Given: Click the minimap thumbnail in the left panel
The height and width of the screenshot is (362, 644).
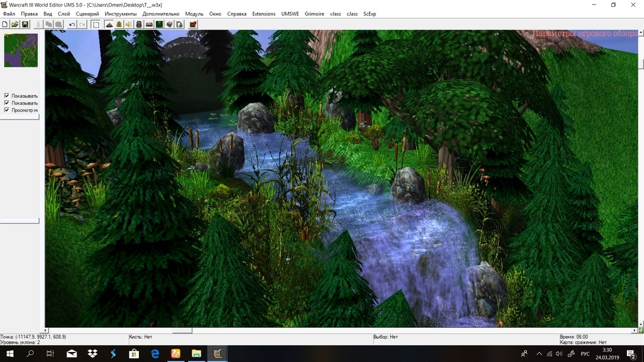Looking at the screenshot, I should tap(21, 50).
